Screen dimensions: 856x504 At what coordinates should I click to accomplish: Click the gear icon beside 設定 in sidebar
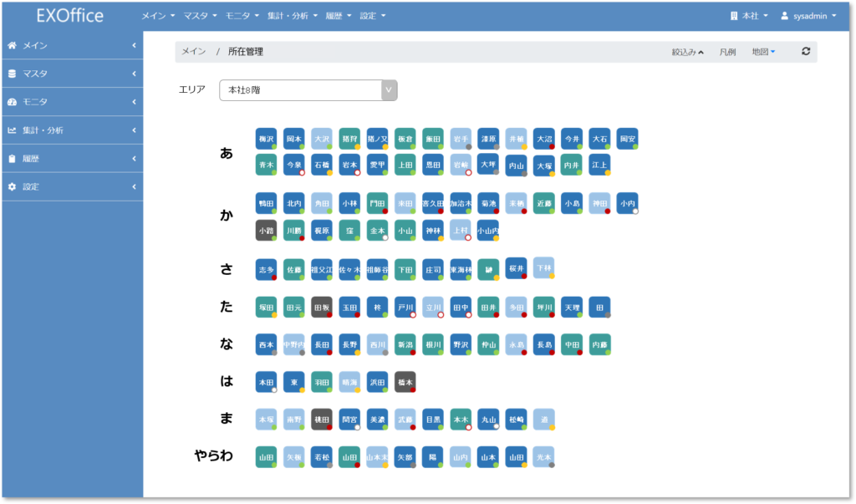coord(12,186)
